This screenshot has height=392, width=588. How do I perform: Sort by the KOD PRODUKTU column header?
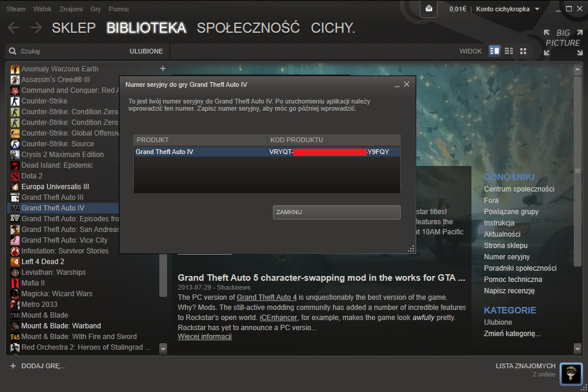(x=334, y=140)
